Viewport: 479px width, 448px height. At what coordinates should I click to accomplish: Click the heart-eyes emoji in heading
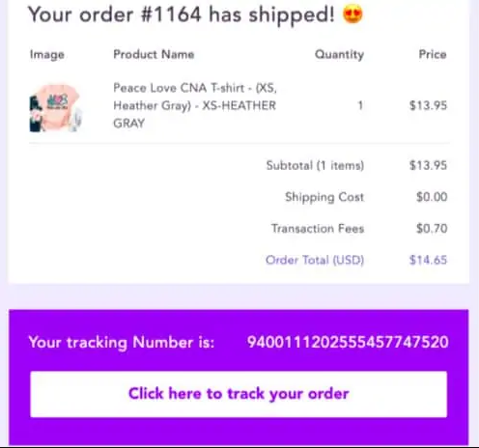[352, 14]
